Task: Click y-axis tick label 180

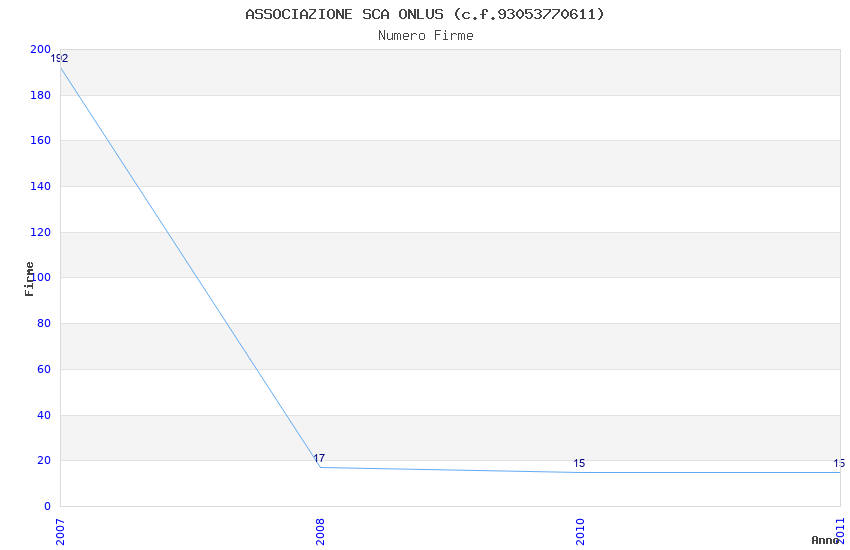Action: (41, 95)
